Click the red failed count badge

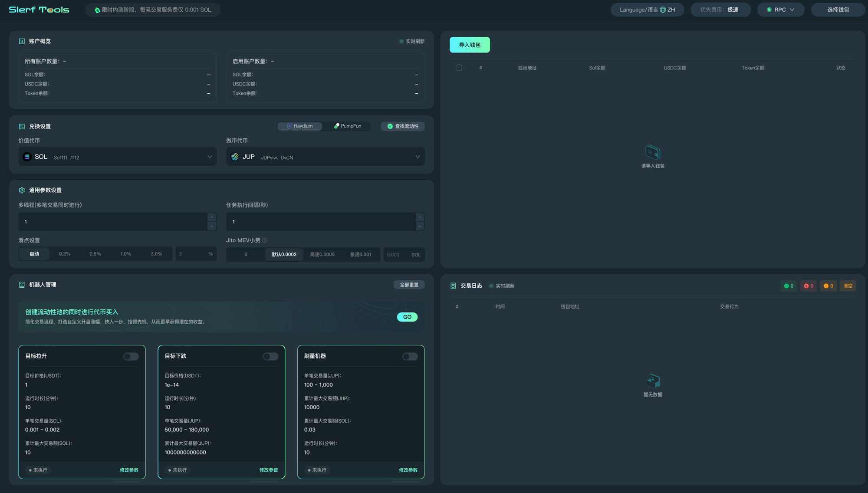pos(809,286)
